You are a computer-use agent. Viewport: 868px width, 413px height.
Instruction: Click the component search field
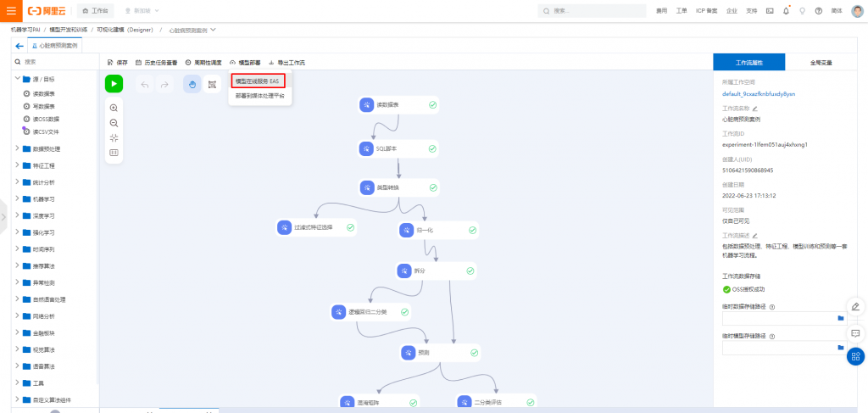55,62
